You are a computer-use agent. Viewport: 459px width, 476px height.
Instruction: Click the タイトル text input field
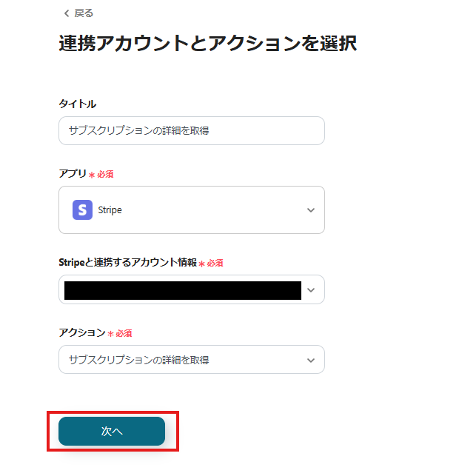[x=191, y=130]
